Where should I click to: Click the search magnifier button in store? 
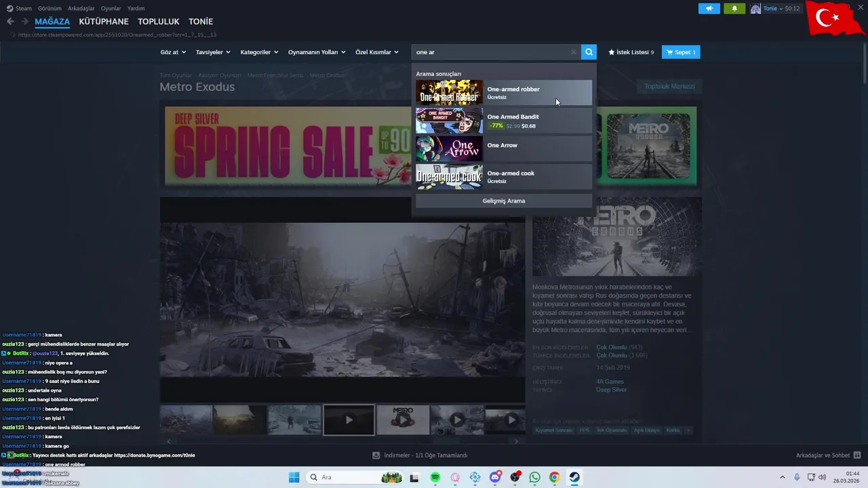(589, 52)
